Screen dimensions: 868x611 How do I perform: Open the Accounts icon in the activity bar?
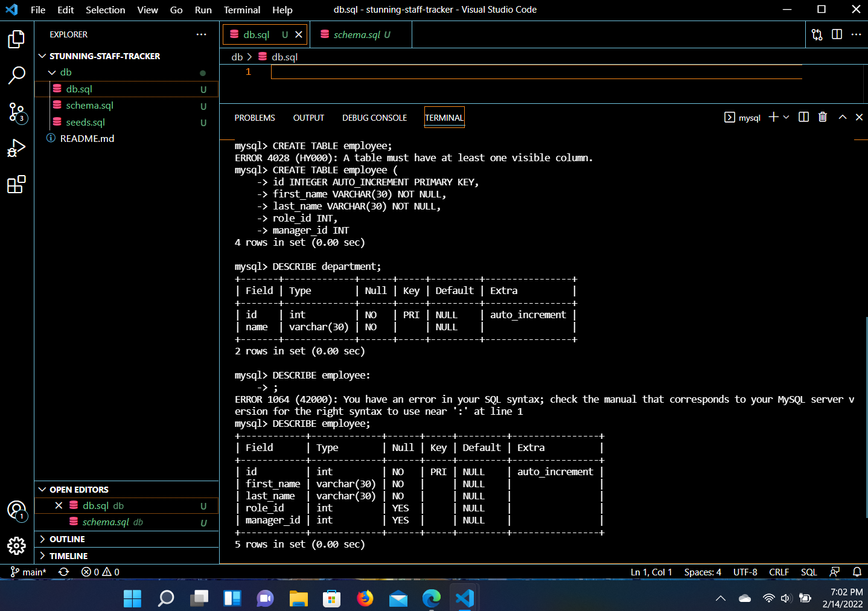click(16, 510)
